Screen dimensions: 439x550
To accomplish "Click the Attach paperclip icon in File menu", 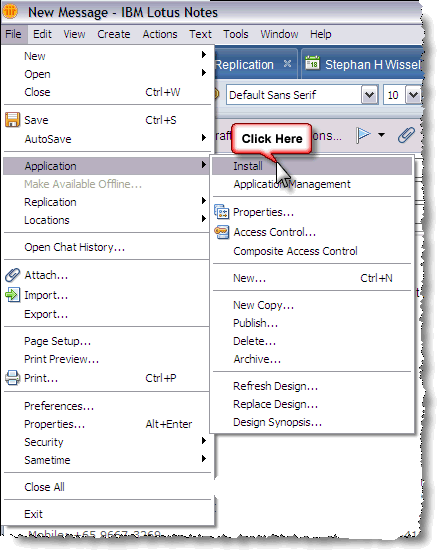I will 12,275.
